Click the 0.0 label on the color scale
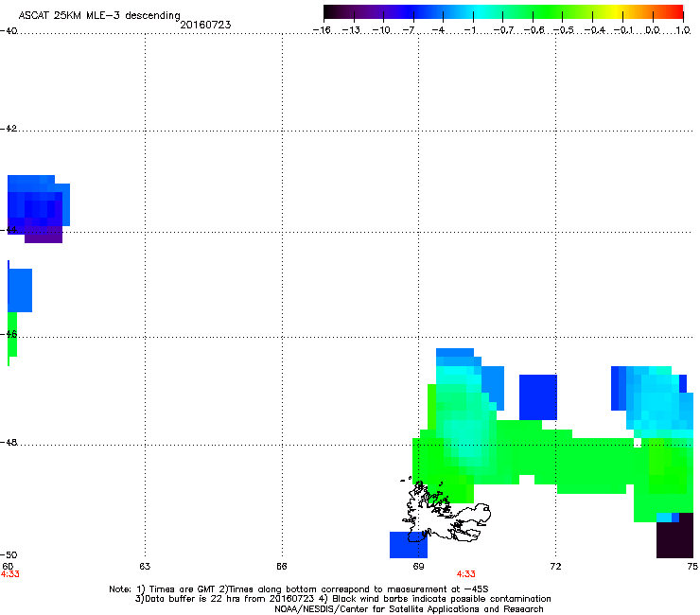 tap(653, 30)
